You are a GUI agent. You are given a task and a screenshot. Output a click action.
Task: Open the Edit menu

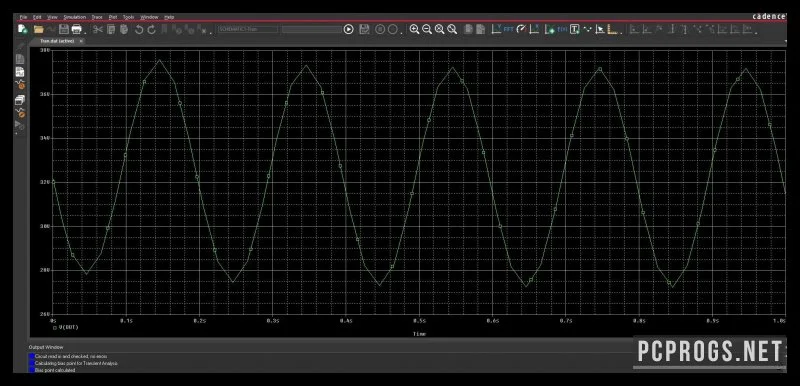(37, 17)
